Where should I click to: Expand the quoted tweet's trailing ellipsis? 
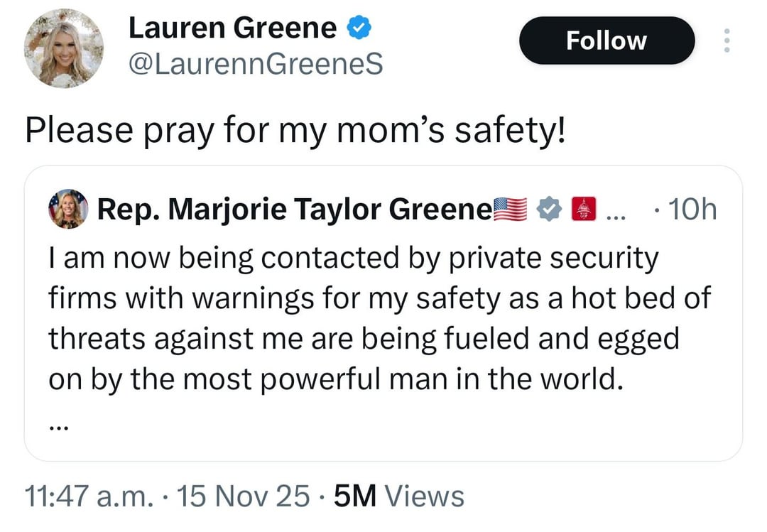tap(60, 428)
